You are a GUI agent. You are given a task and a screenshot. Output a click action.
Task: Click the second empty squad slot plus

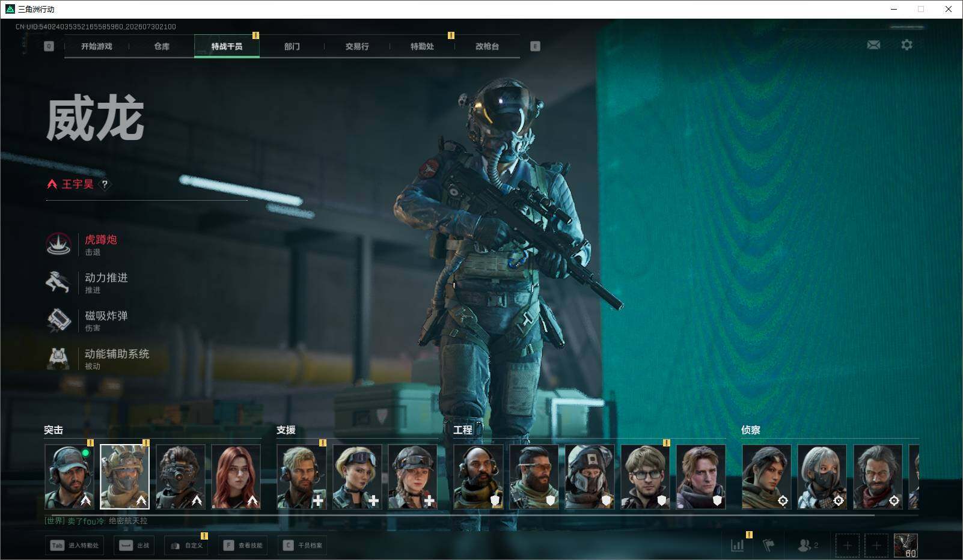[876, 546]
